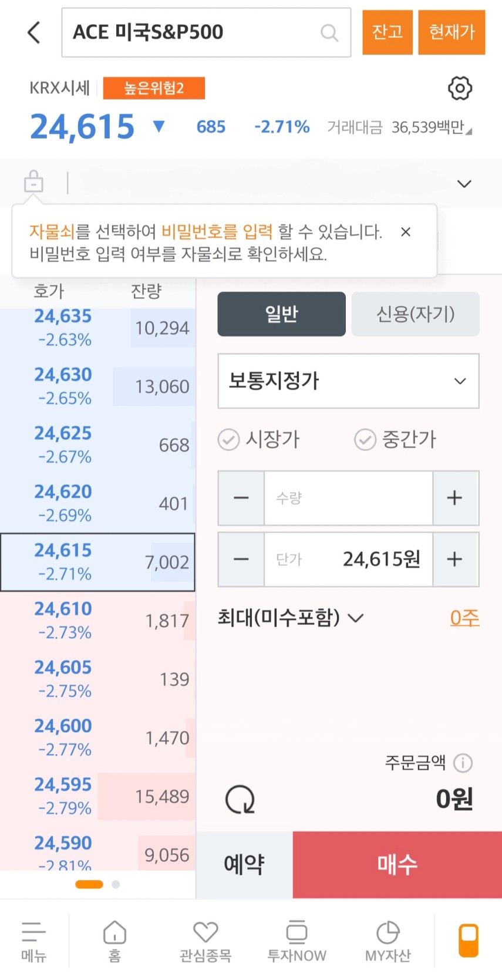This screenshot has width=502, height=980.
Task: Tap the 주문금액 info icon
Action: click(463, 763)
